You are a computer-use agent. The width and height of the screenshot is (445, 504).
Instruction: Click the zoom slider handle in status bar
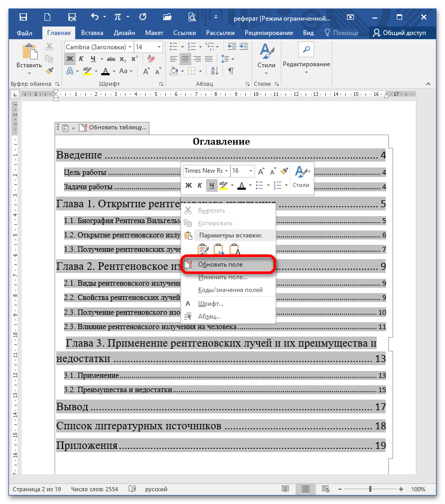click(x=370, y=489)
